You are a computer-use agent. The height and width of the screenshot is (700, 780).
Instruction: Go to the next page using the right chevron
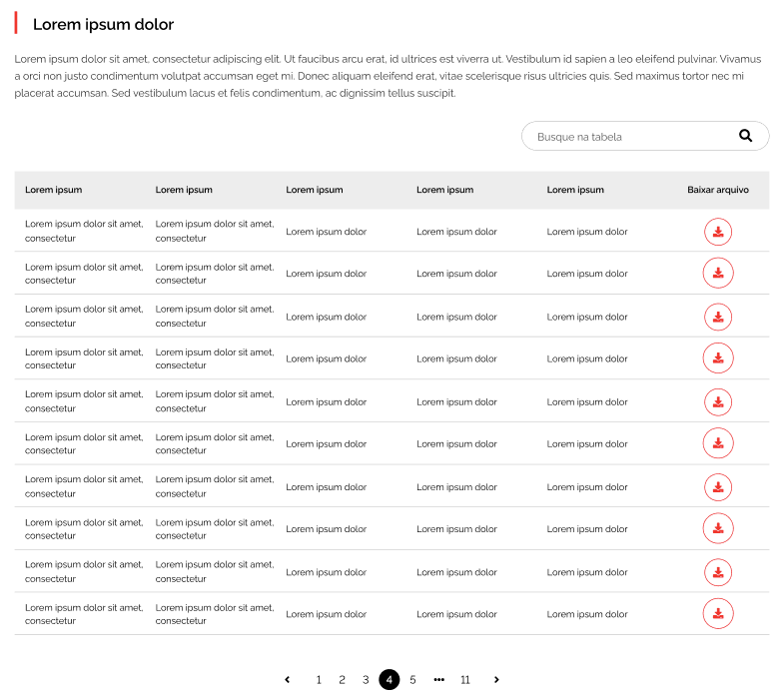[x=496, y=680]
